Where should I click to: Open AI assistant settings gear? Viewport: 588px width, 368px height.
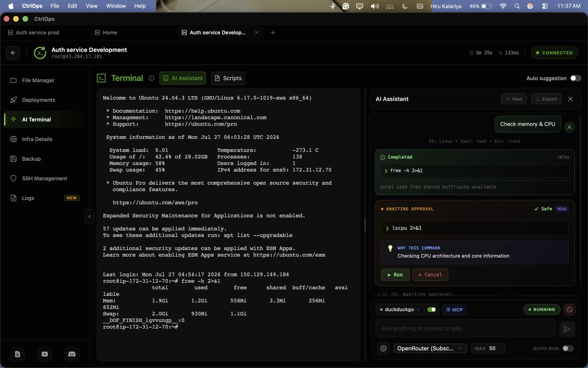pyautogui.click(x=383, y=349)
